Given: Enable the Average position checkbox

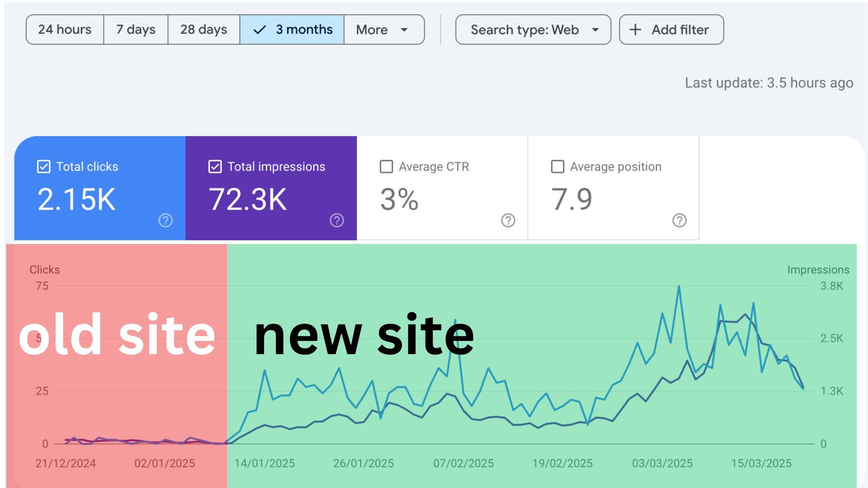Looking at the screenshot, I should click(557, 166).
